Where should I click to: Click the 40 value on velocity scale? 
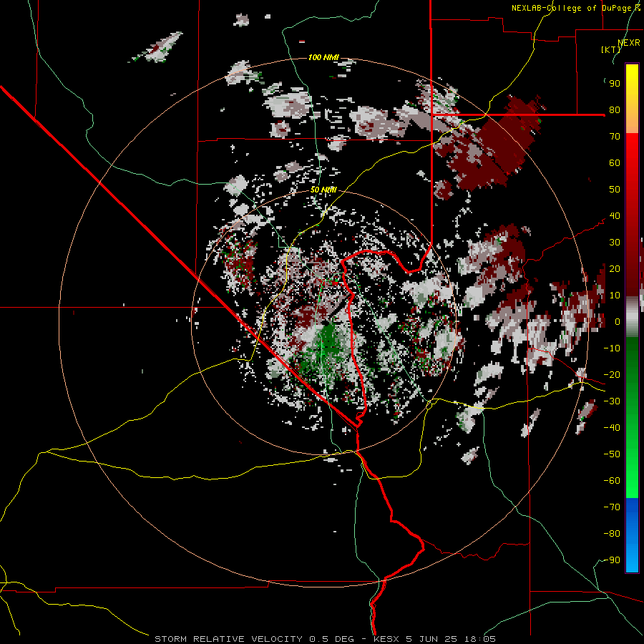615,216
